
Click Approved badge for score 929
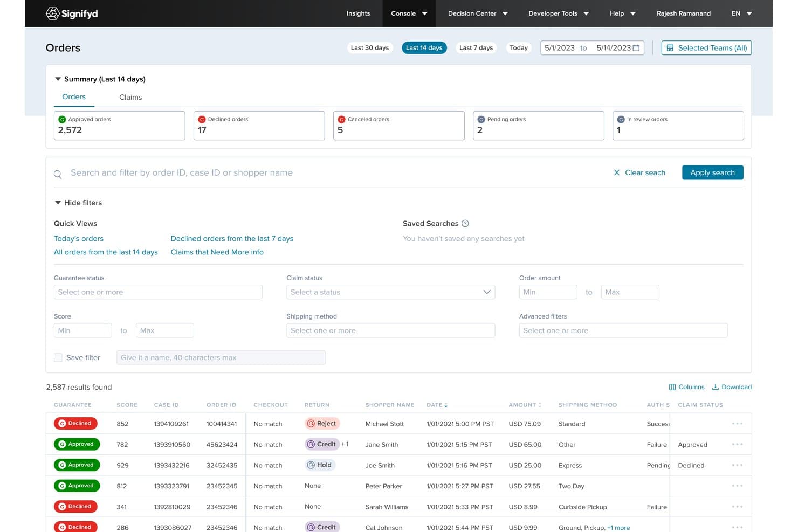tap(77, 465)
